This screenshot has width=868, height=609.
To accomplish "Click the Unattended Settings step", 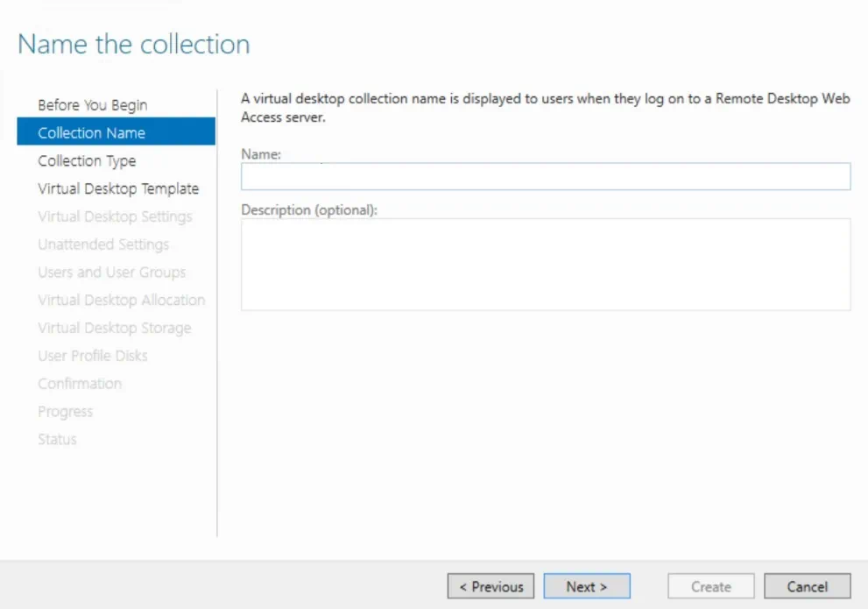I will tap(103, 244).
